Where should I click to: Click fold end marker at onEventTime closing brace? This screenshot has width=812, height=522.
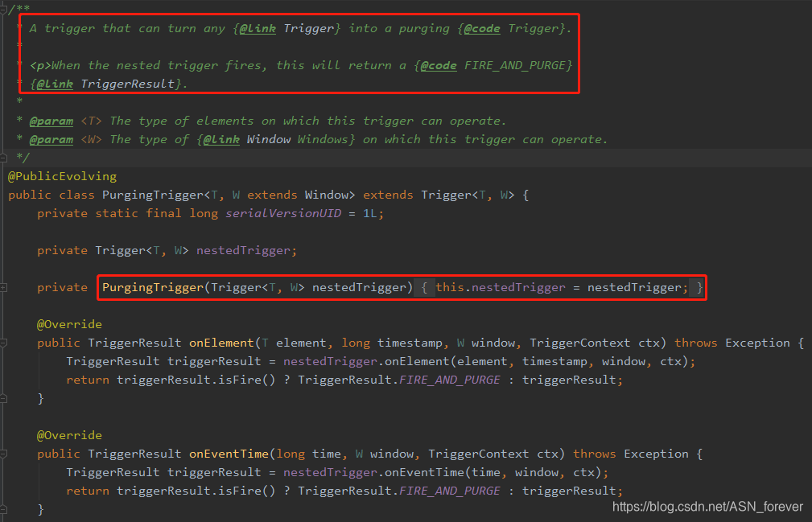3,510
